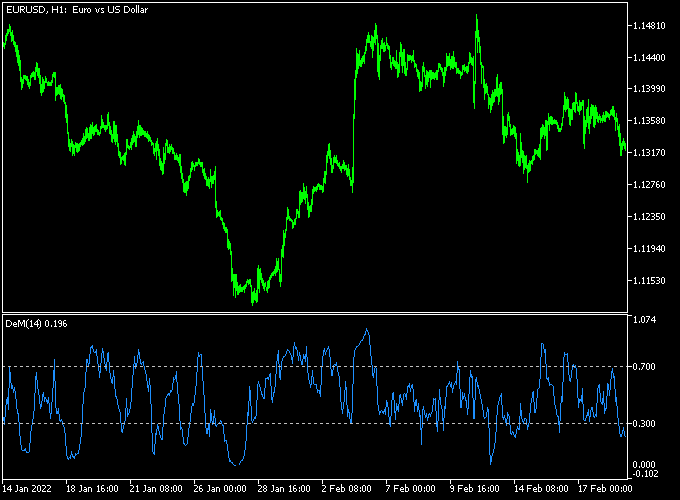Select price level 1.13580 on scale
680x500 pixels.
point(649,121)
